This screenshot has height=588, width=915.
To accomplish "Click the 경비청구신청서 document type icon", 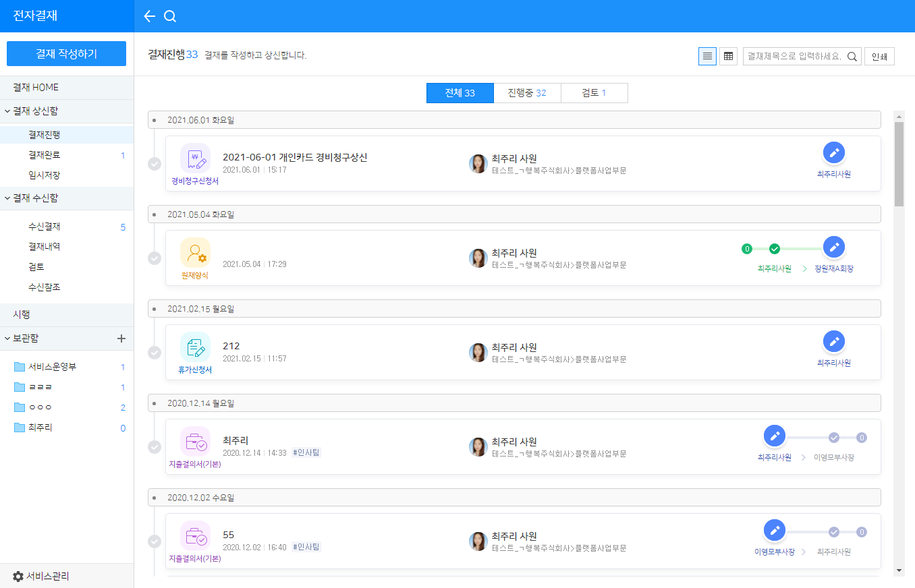I will click(x=195, y=158).
